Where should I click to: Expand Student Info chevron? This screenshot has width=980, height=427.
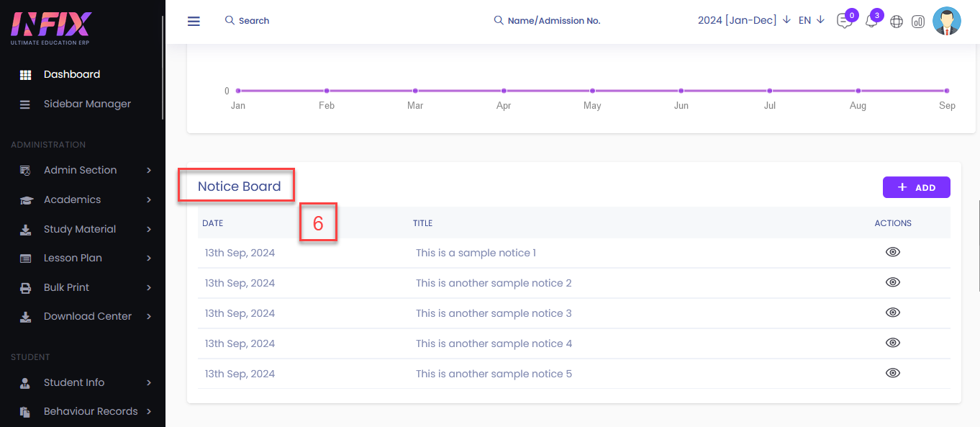pyautogui.click(x=149, y=382)
